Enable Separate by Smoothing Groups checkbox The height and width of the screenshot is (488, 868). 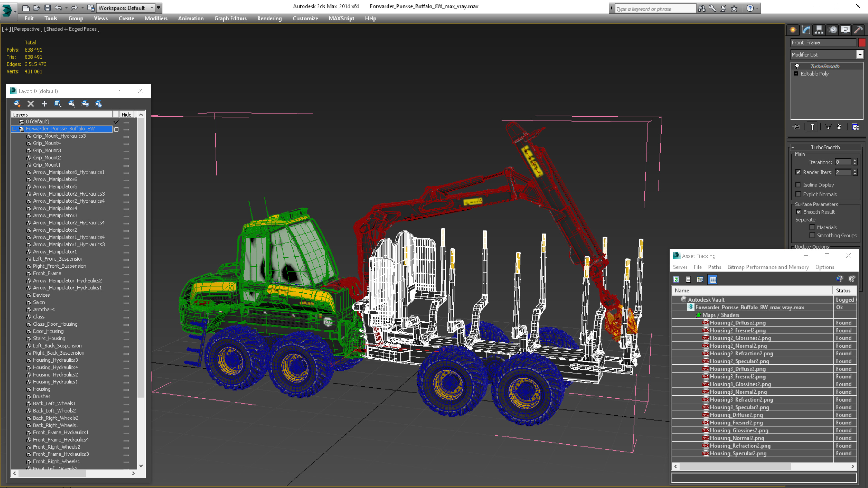[813, 235]
